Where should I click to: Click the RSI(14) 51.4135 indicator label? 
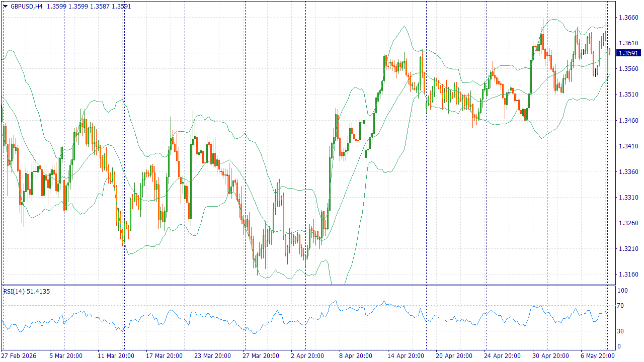tap(27, 291)
